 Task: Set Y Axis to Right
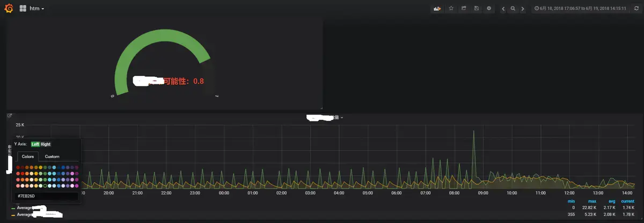tap(46, 144)
